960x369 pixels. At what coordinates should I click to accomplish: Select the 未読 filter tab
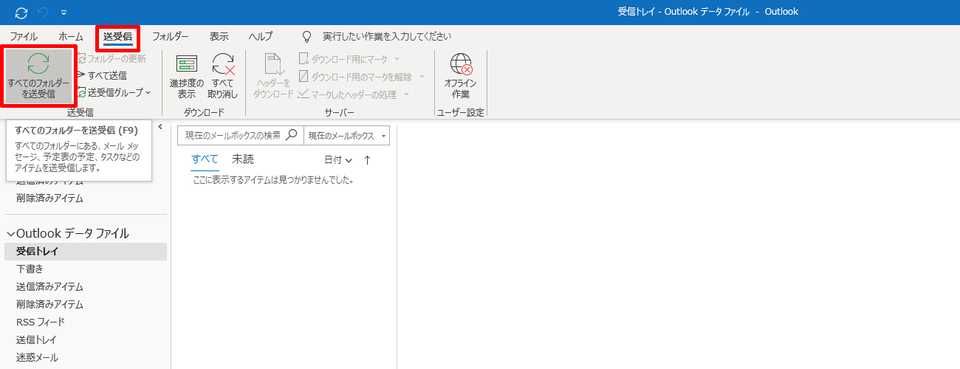pyautogui.click(x=242, y=160)
